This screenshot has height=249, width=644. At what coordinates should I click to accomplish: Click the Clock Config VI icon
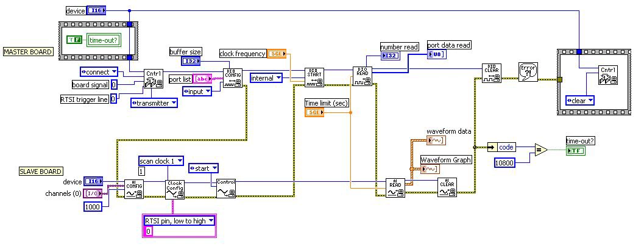[175, 189]
